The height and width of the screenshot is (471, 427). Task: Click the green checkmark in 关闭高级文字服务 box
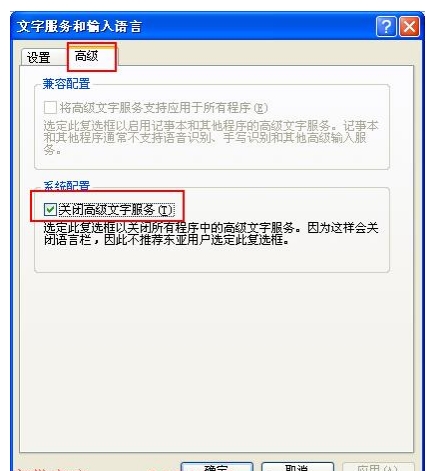50,210
